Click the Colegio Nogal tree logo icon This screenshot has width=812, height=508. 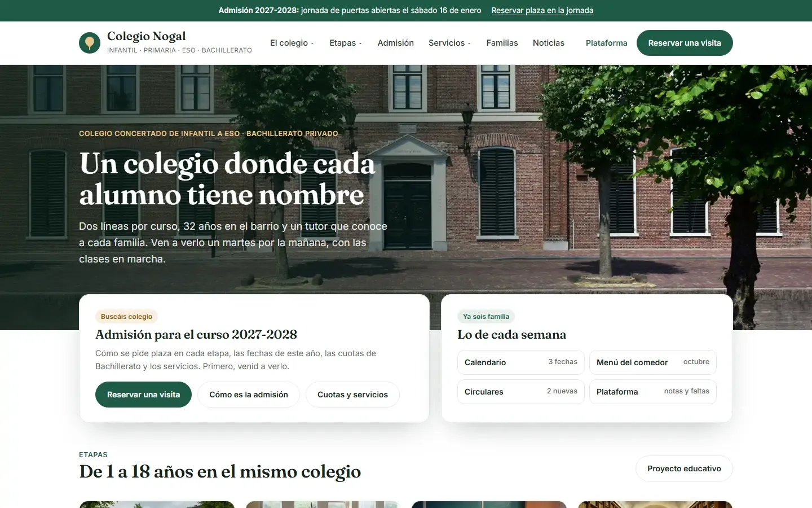click(90, 43)
